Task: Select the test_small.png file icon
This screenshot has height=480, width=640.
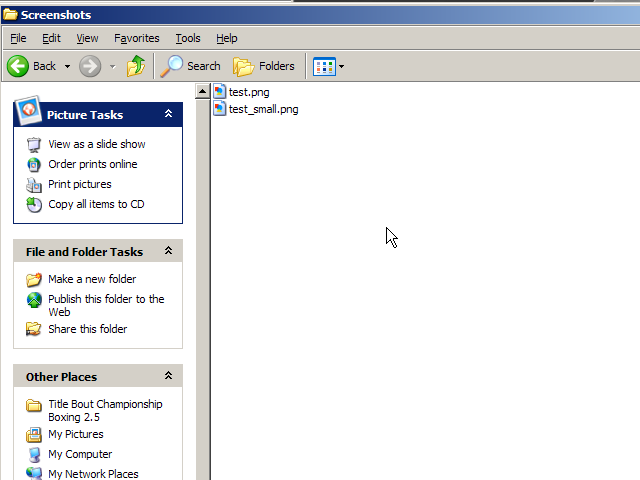Action: tap(220, 109)
